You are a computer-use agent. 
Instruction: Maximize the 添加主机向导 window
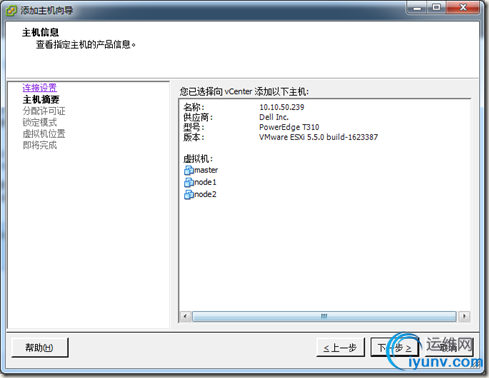click(436, 8)
